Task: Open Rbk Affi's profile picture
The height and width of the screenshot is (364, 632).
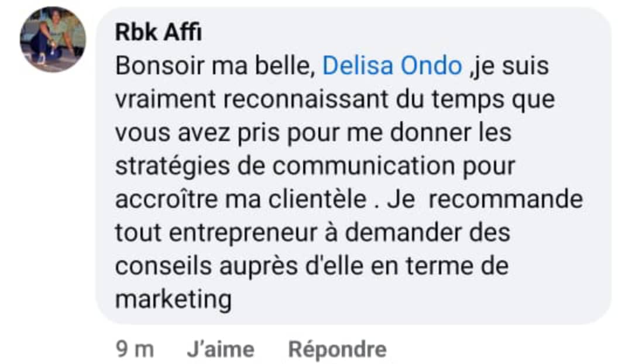Action: tap(53, 40)
